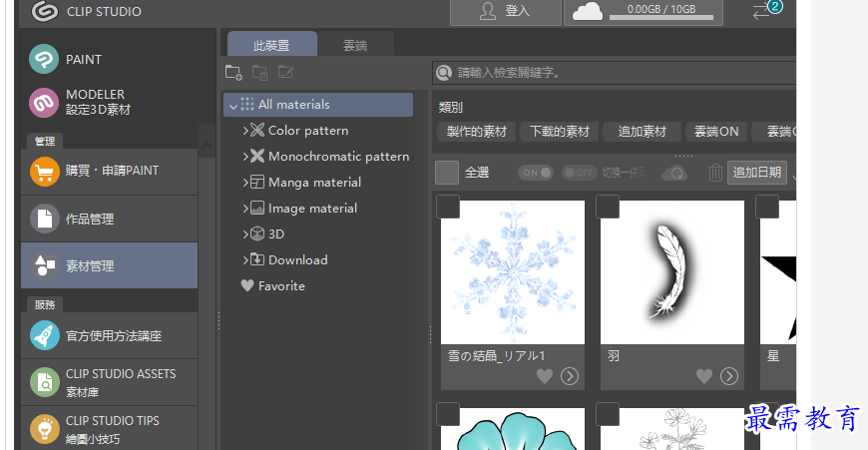Open the 羽 feather thumbnail
868x450 pixels.
pos(672,272)
